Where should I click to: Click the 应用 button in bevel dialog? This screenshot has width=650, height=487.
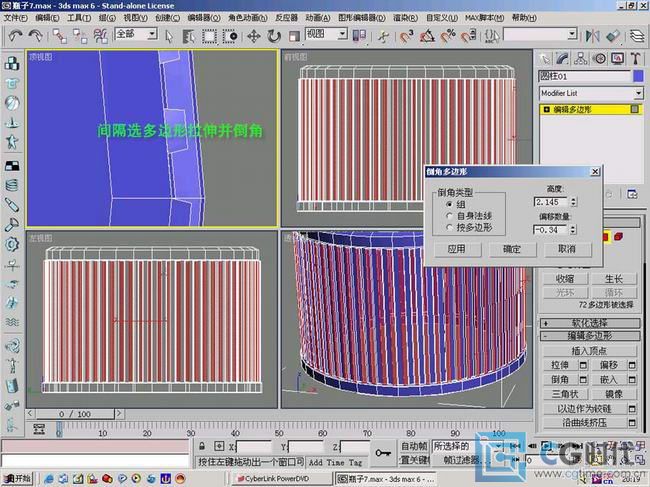coord(457,249)
